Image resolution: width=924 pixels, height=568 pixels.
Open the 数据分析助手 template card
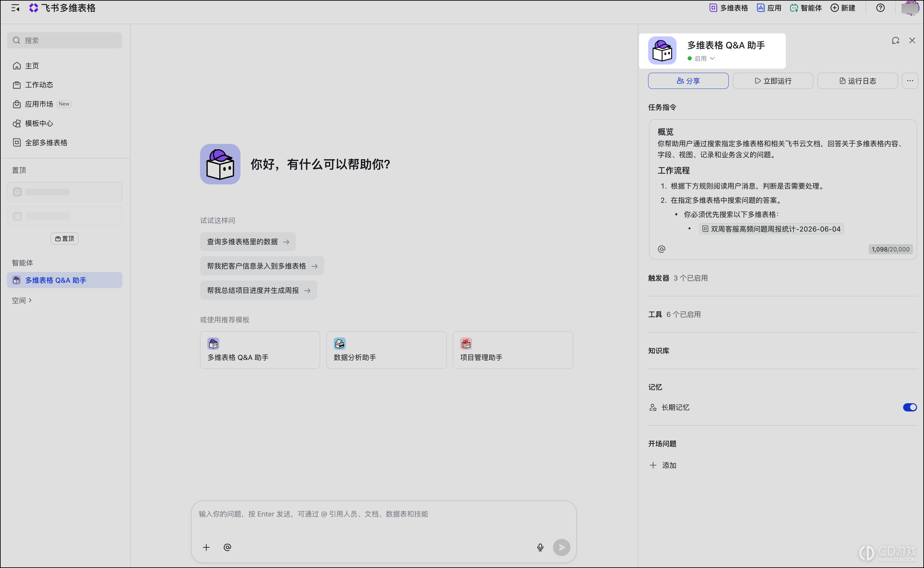tap(386, 350)
